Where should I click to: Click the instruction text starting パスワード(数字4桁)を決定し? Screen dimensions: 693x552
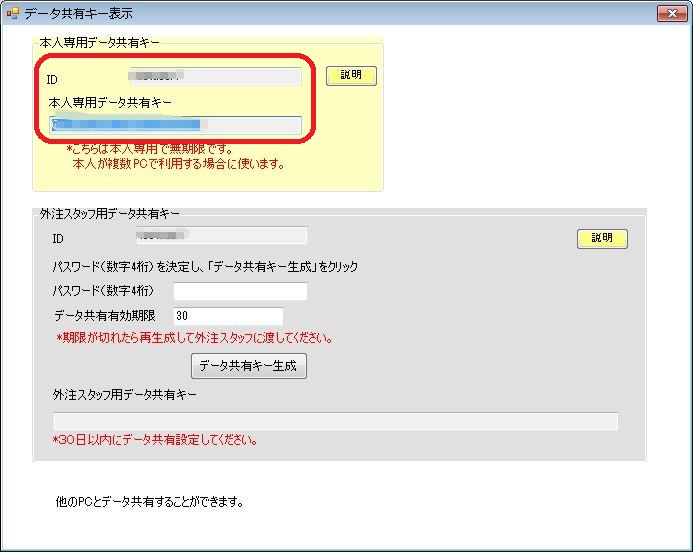coord(205,266)
